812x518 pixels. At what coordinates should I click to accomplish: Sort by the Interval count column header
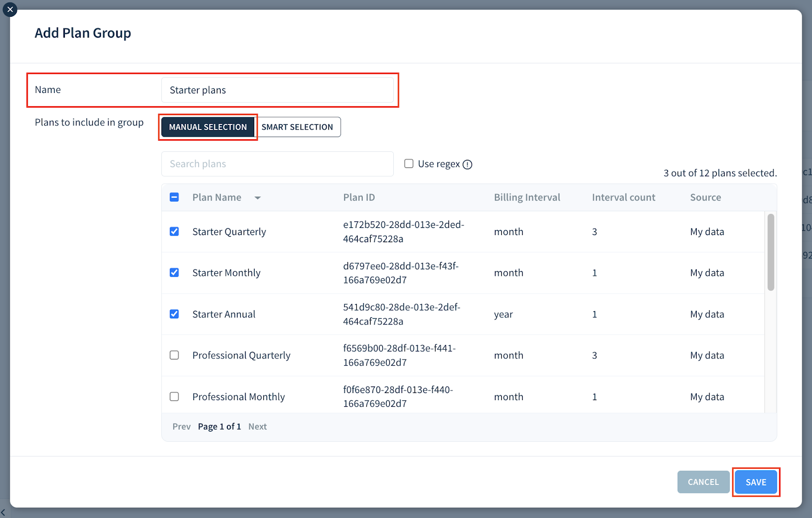point(624,198)
